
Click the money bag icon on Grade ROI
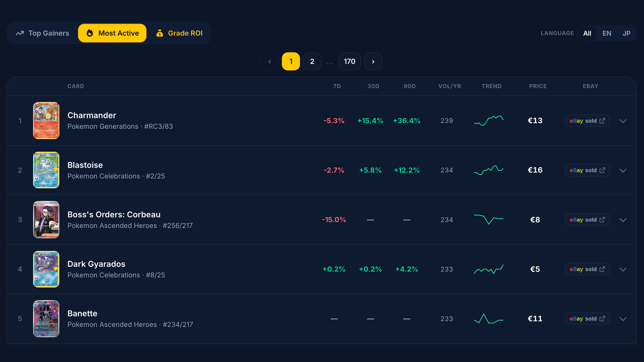[160, 33]
